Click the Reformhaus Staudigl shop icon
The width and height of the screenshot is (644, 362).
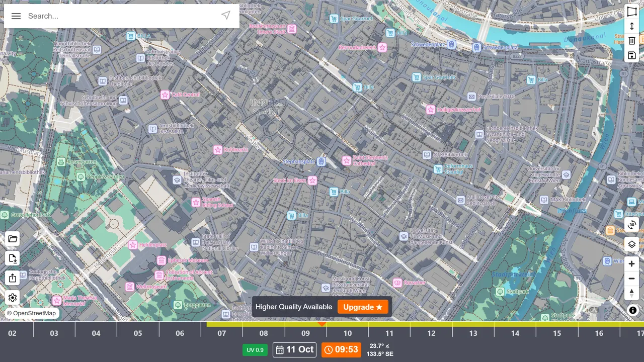[x=438, y=169]
